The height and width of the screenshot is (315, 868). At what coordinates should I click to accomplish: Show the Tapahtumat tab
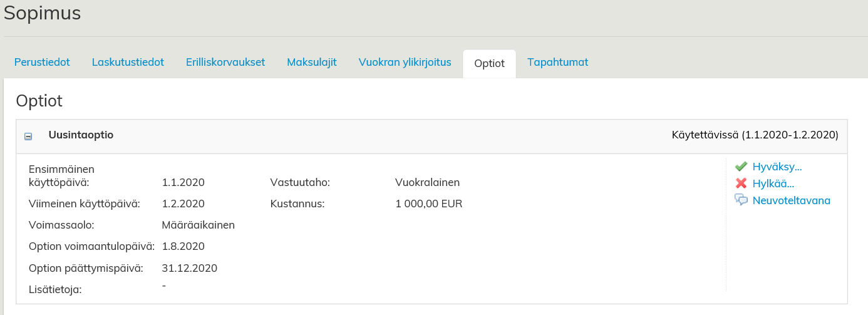557,63
